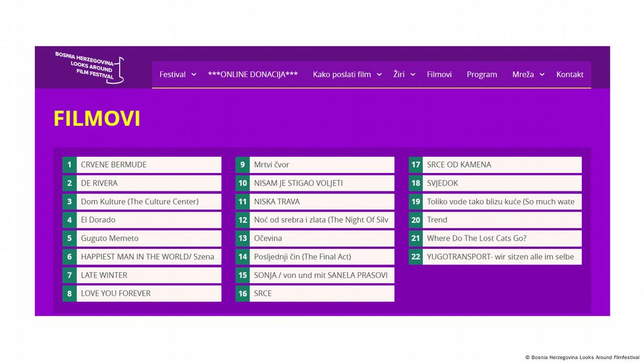Expand the Žiri dropdown chevron
Viewport: 644px width, 362px height.
click(x=413, y=75)
